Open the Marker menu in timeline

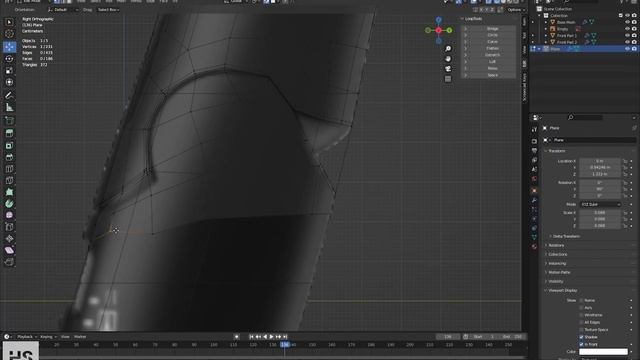pos(80,337)
